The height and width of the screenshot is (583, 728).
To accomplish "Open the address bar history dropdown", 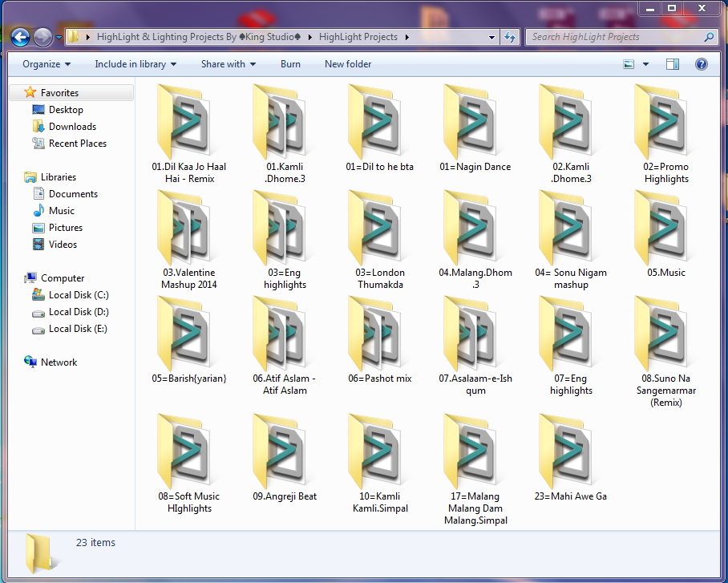I will coord(491,37).
